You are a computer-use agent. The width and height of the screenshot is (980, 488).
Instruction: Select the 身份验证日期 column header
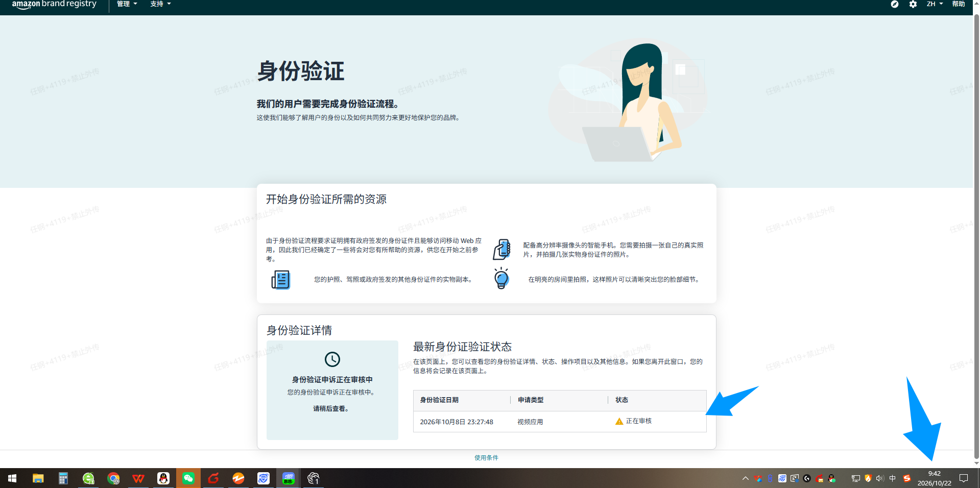pos(439,400)
